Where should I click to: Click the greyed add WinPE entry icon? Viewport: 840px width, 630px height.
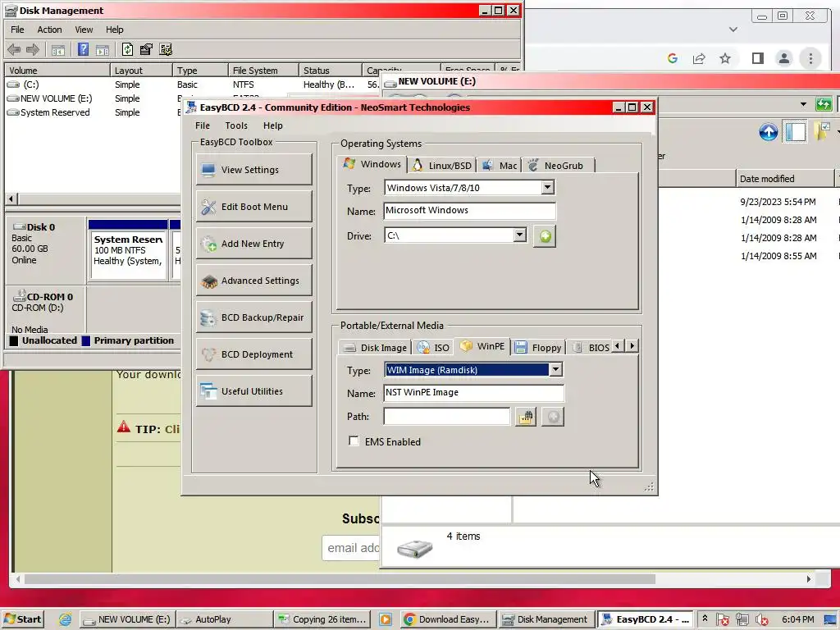click(x=553, y=417)
